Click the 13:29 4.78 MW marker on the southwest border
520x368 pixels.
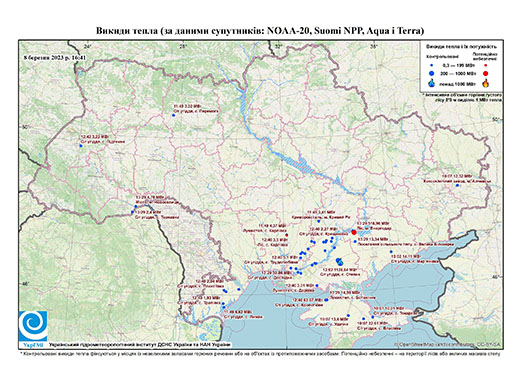(x=135, y=207)
